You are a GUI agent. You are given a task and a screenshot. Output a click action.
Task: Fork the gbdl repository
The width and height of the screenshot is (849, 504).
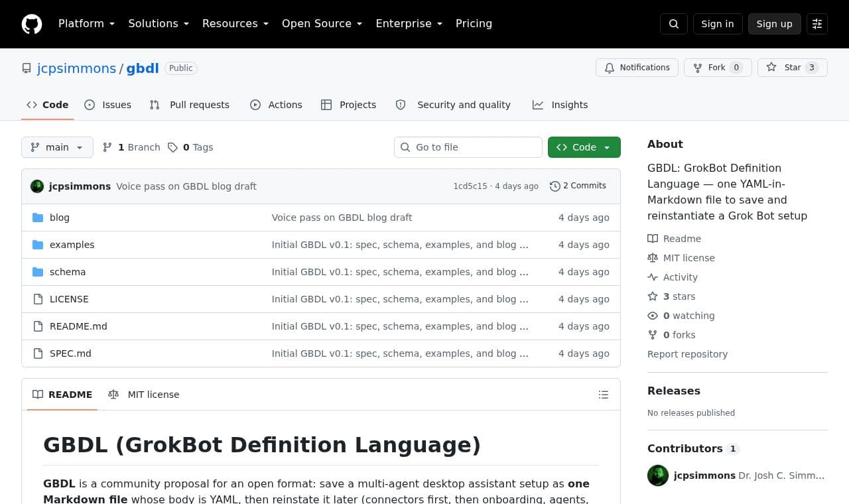[718, 68]
